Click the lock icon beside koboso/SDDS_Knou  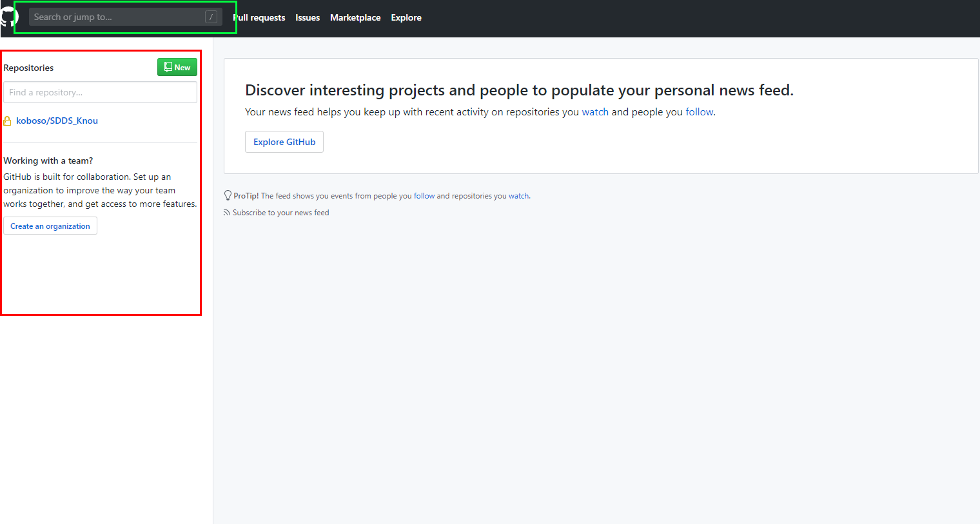pyautogui.click(x=8, y=121)
